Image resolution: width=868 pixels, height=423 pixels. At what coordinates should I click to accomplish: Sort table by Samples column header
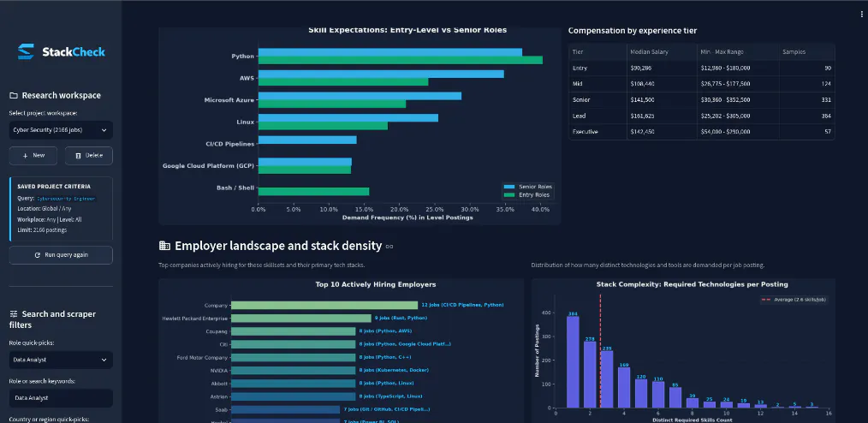[806, 52]
